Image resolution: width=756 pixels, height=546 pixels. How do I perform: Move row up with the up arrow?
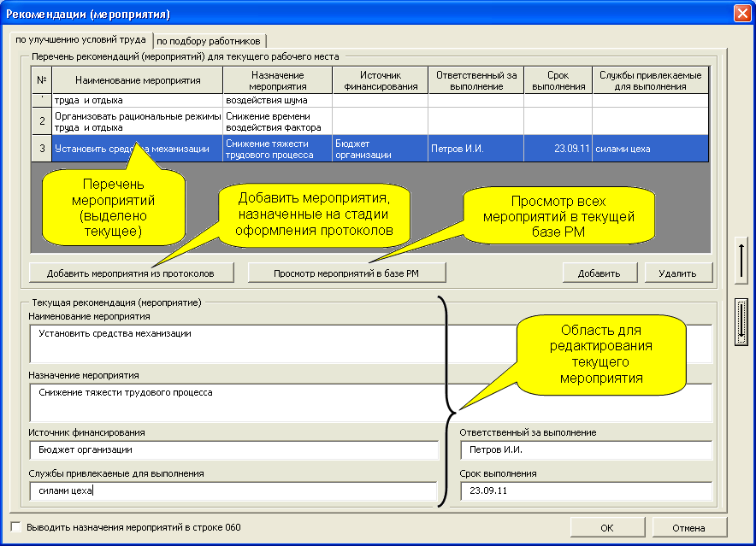pos(741,261)
